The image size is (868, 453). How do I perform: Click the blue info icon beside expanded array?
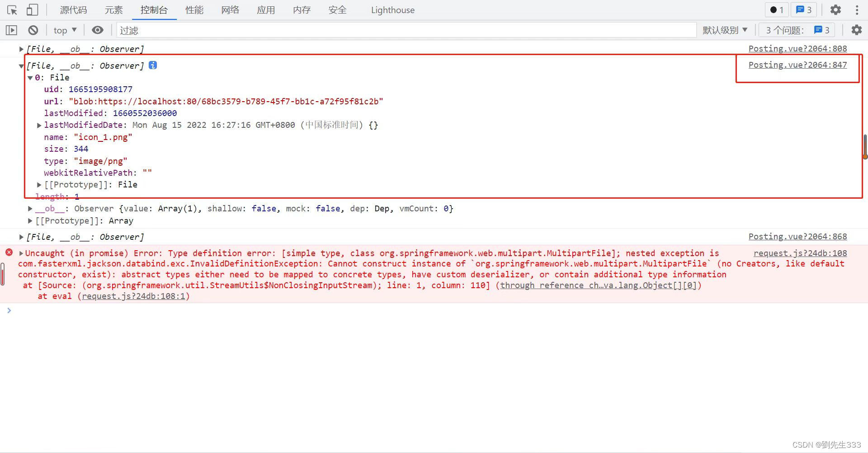point(153,65)
